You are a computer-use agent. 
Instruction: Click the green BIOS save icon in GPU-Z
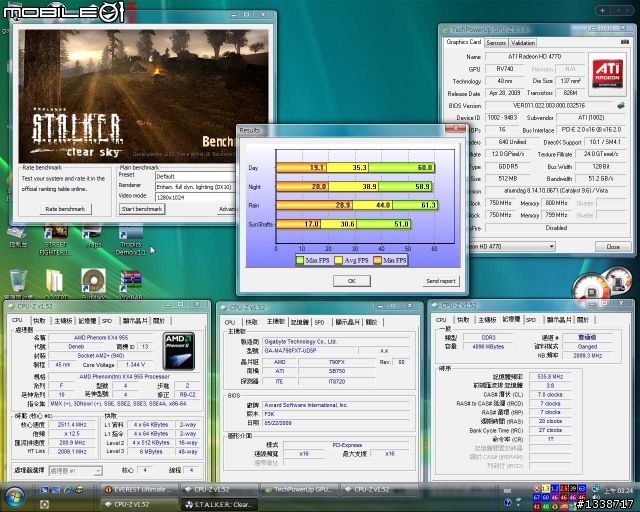click(620, 105)
